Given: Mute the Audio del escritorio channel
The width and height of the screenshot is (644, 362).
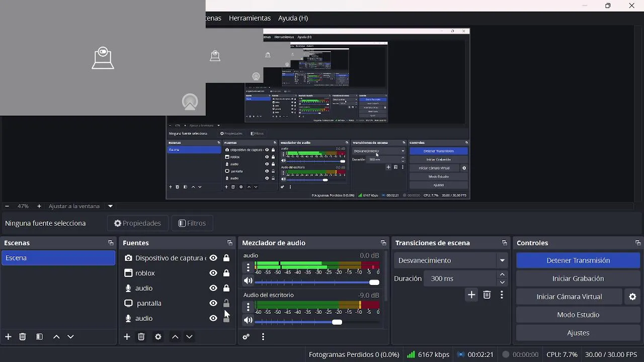Looking at the screenshot, I should pyautogui.click(x=248, y=320).
